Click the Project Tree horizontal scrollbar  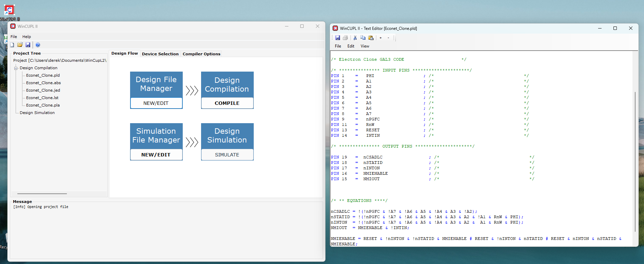(42, 194)
